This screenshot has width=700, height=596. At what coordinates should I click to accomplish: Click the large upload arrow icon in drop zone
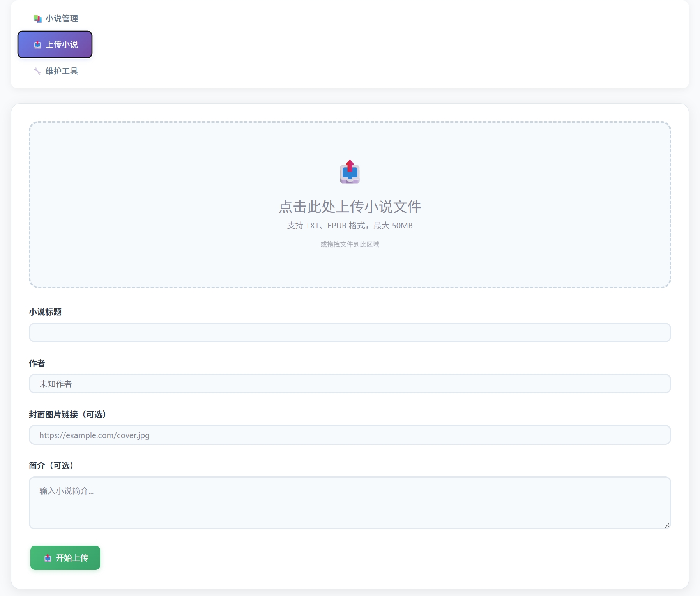tap(350, 172)
